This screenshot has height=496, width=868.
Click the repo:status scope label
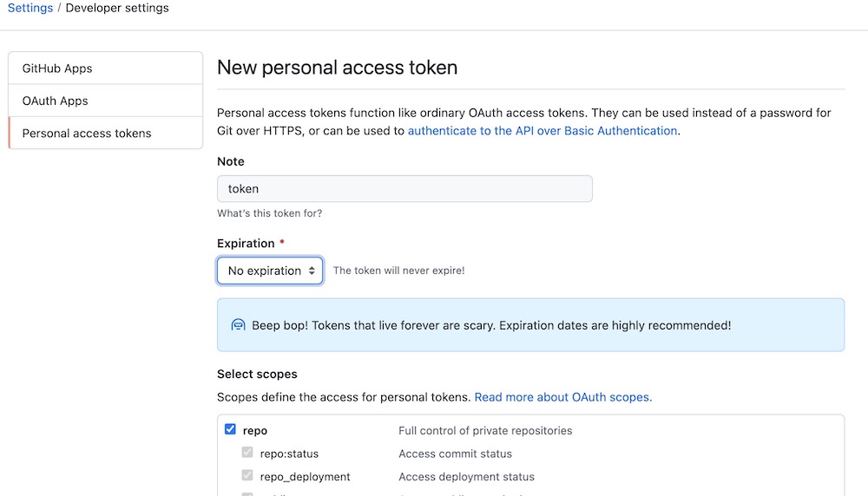pyautogui.click(x=289, y=454)
